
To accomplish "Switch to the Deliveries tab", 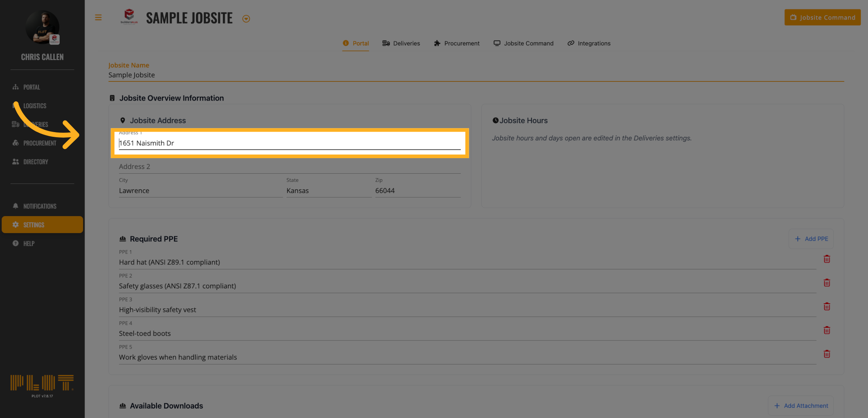I will coord(401,43).
